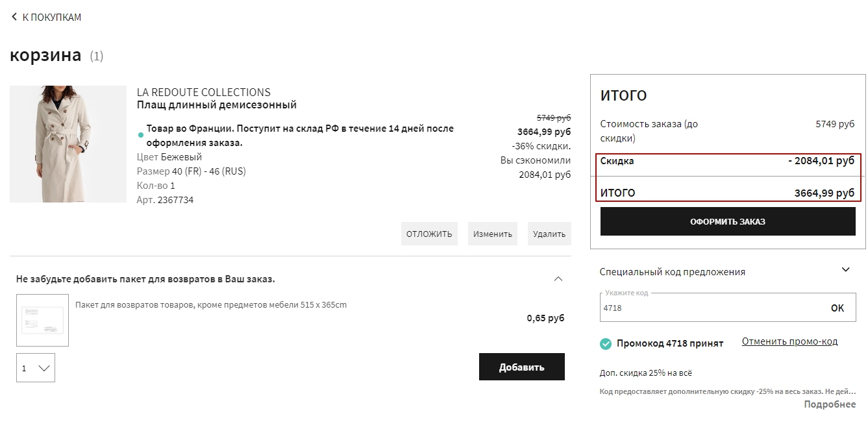Open Подробнее for promo details
Screen dimensions: 868x442
point(830,404)
